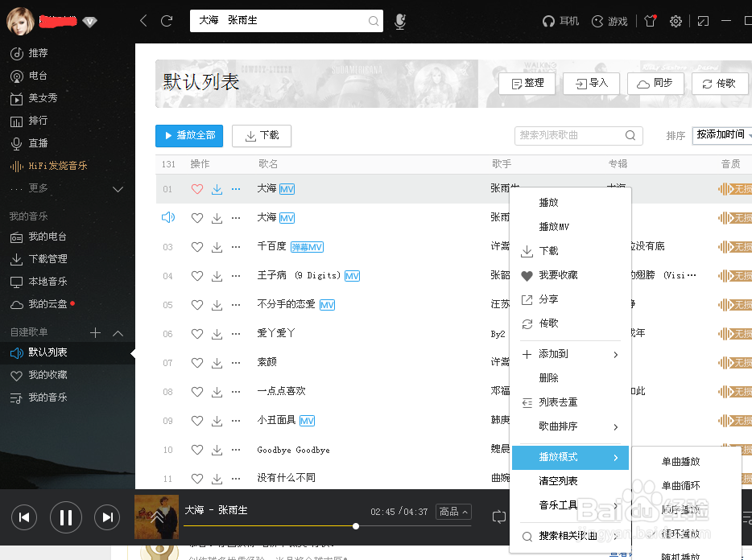Screen dimensions: 752x560
Task: Open 直播 live in sidebar
Action: (29, 143)
